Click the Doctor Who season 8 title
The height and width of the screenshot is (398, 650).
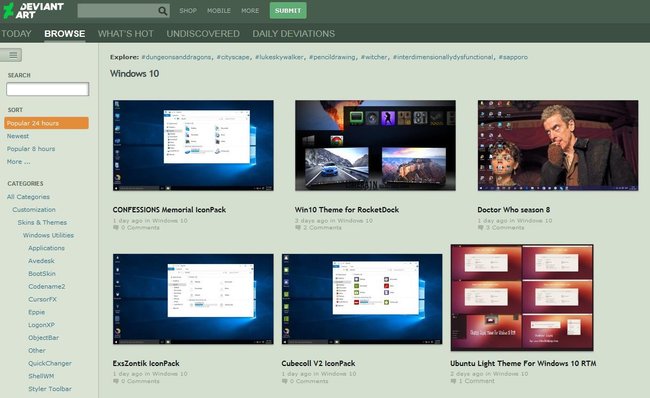pos(514,210)
